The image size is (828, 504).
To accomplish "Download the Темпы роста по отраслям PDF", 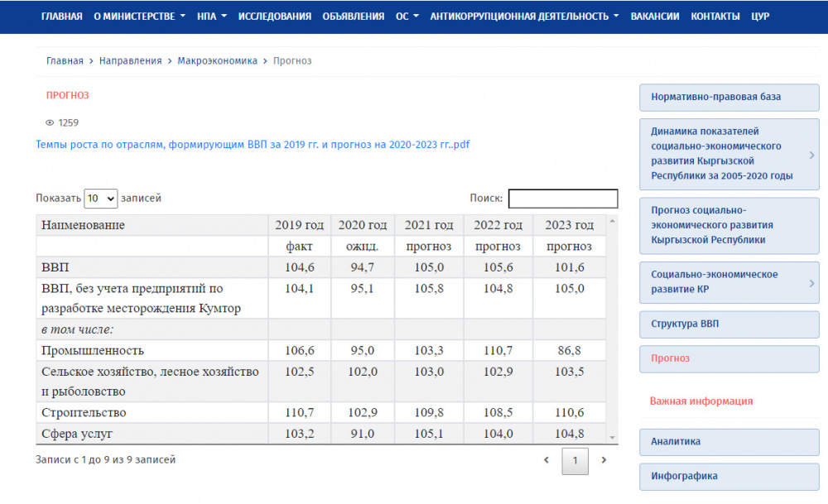I will (x=253, y=144).
